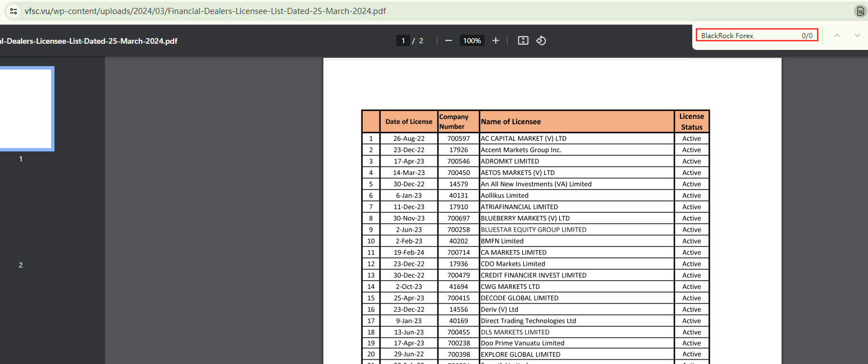
Task: Click the site information icon in address bar
Action: click(x=13, y=11)
